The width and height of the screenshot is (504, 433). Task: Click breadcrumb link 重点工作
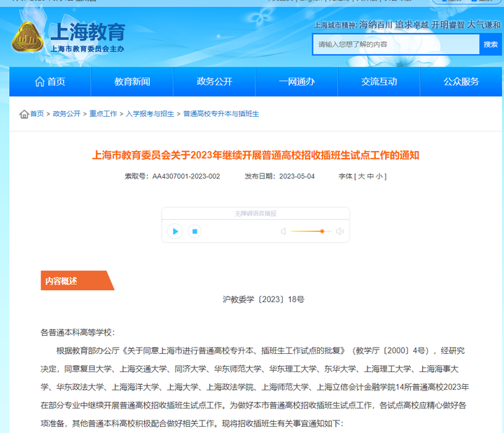pyautogui.click(x=103, y=114)
